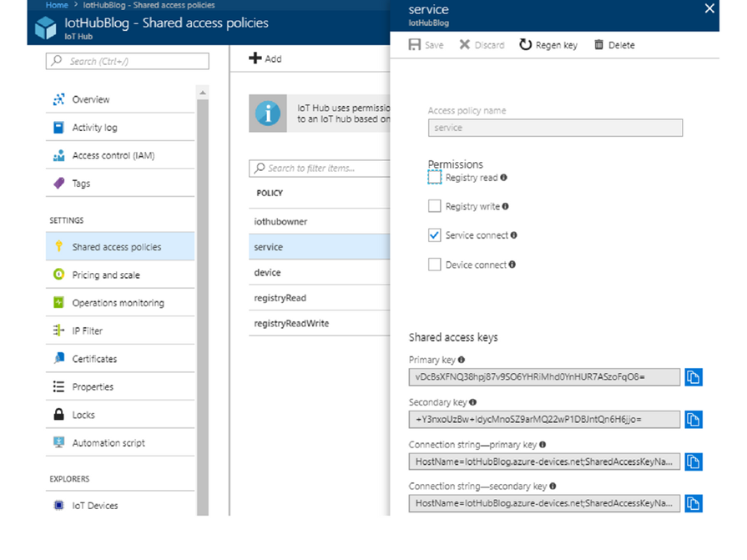Click the info icon next to Primary key label
Viewport: 747px width, 560px height.
coord(462,360)
